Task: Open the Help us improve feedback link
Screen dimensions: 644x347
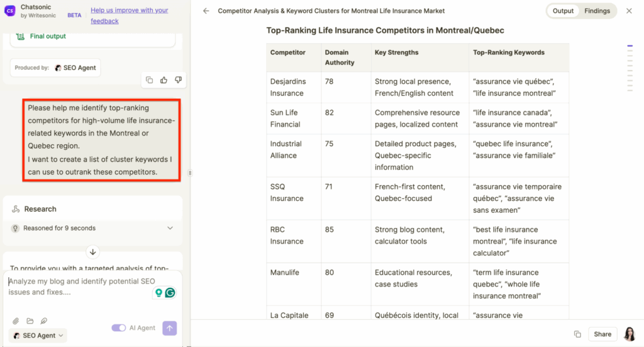Action: tap(130, 16)
